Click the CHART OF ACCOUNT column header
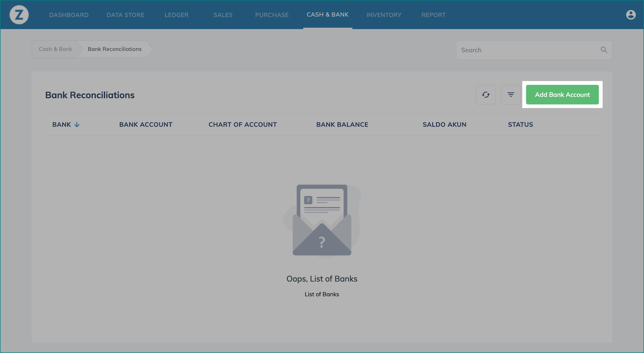Image resolution: width=644 pixels, height=353 pixels. tap(242, 125)
